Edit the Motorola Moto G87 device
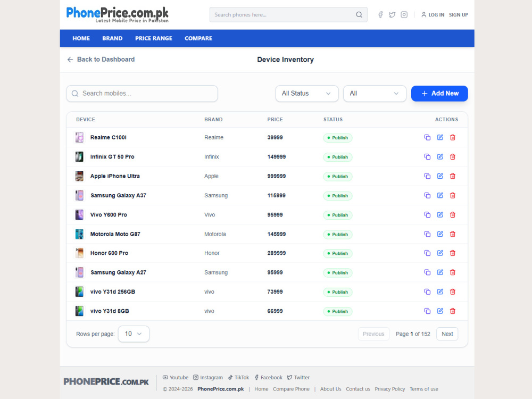The width and height of the screenshot is (532, 399). coord(440,234)
